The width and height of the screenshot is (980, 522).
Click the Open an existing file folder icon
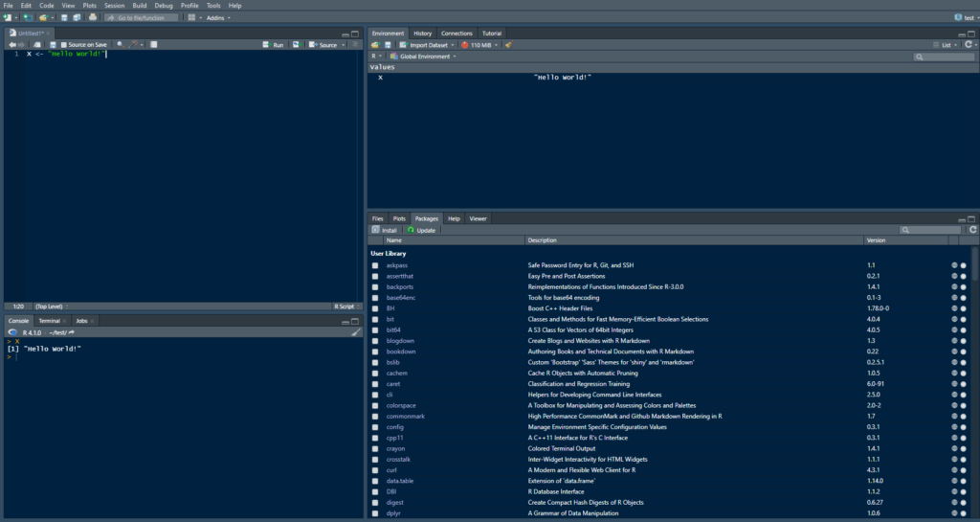[x=43, y=17]
